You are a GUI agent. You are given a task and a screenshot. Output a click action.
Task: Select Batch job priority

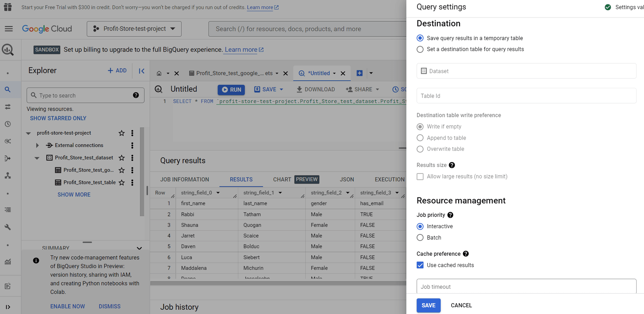click(x=420, y=238)
